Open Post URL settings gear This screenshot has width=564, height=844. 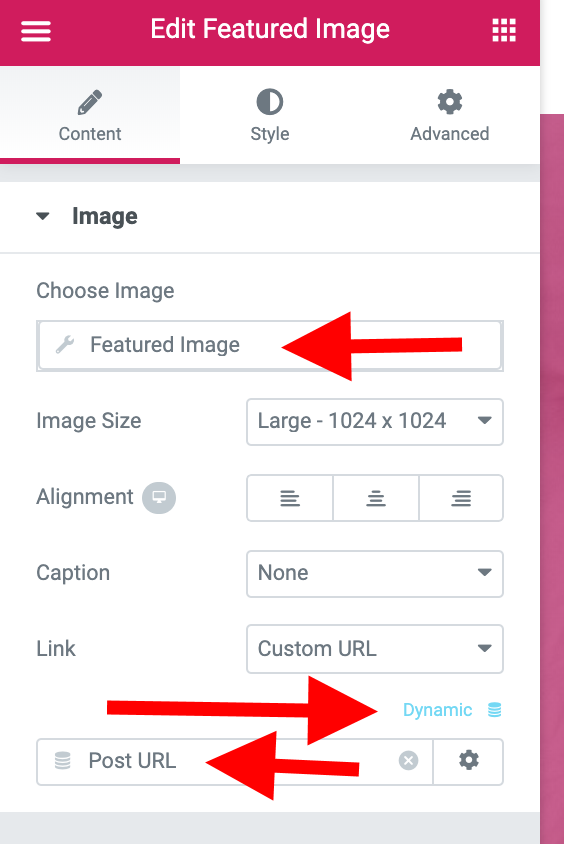pyautogui.click(x=469, y=761)
